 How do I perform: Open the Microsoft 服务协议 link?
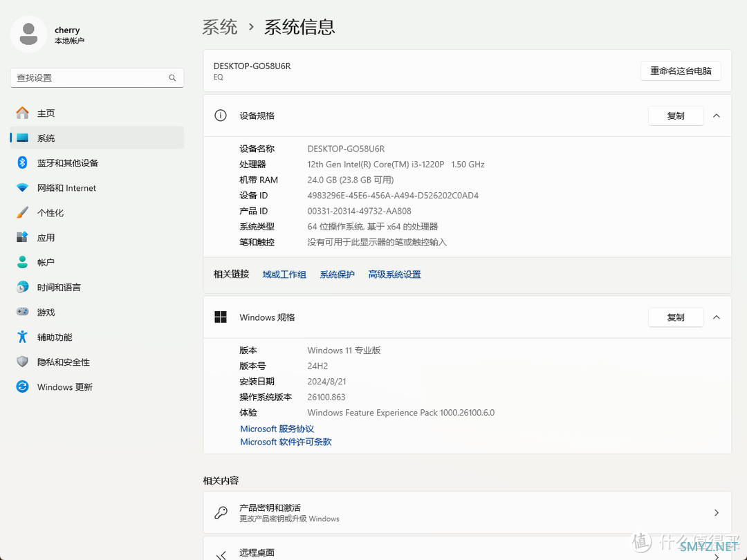277,429
